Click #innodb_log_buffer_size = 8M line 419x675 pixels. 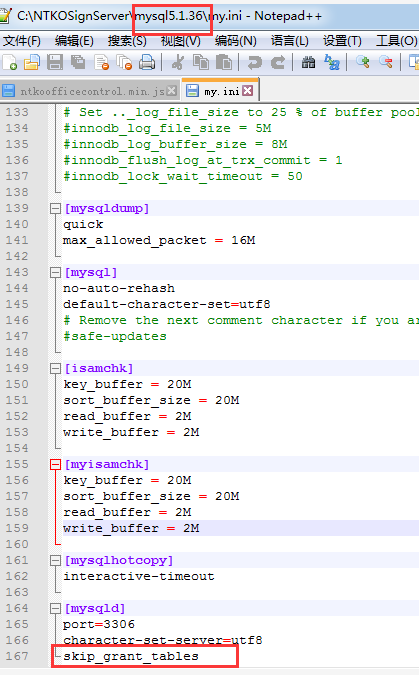[175, 145]
